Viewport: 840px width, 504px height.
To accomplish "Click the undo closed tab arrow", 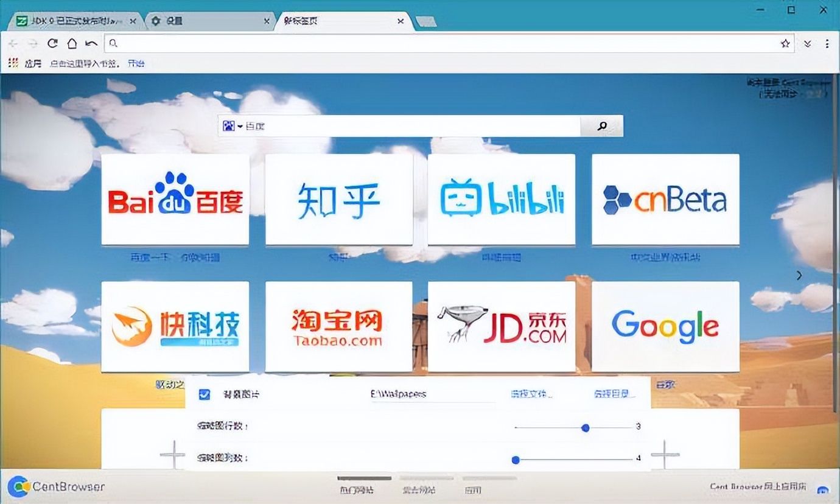I will (91, 44).
